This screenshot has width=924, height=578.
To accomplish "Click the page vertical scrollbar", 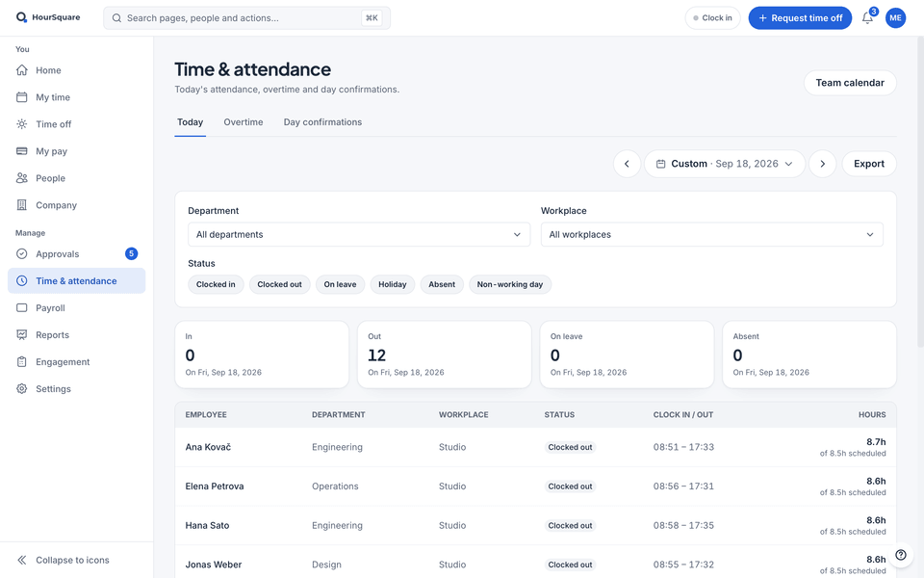I will pyautogui.click(x=920, y=192).
